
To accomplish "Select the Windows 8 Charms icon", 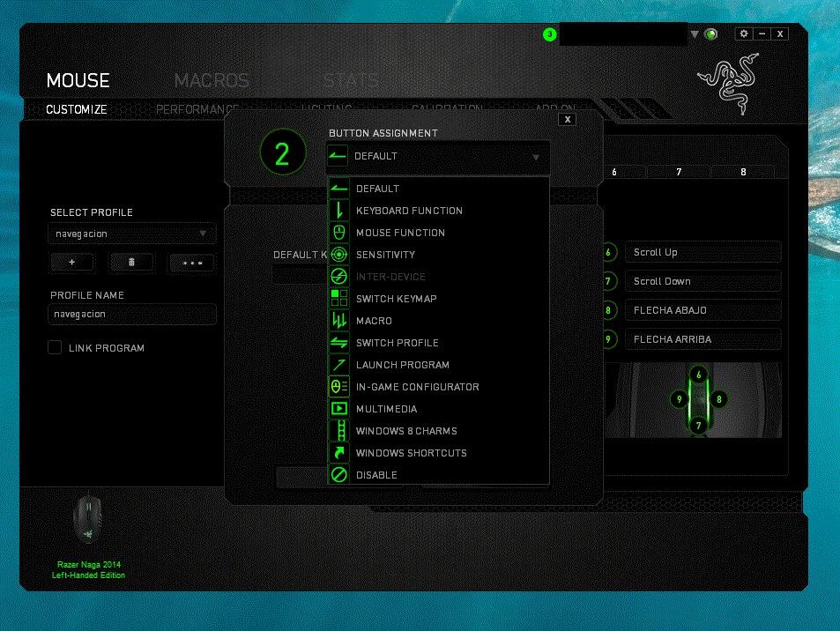I will pyautogui.click(x=338, y=430).
